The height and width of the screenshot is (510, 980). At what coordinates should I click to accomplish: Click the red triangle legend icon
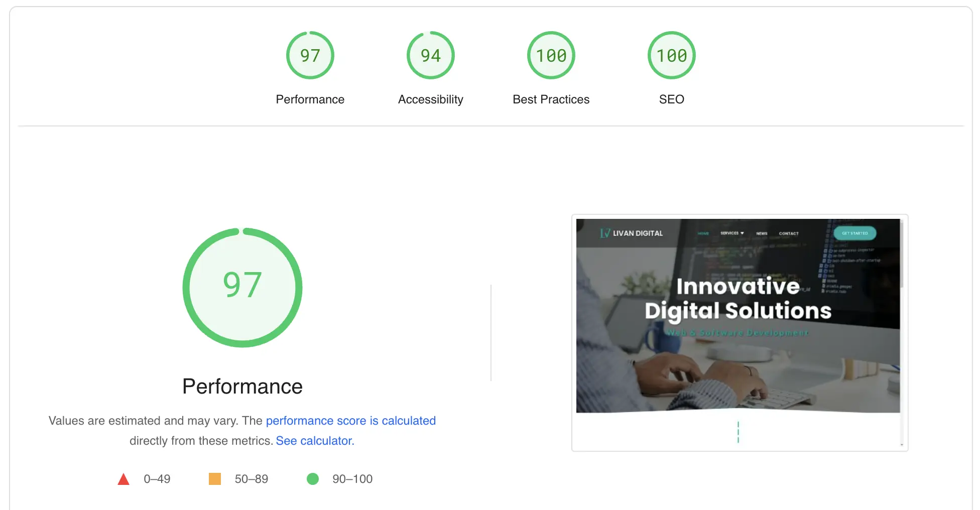point(124,479)
